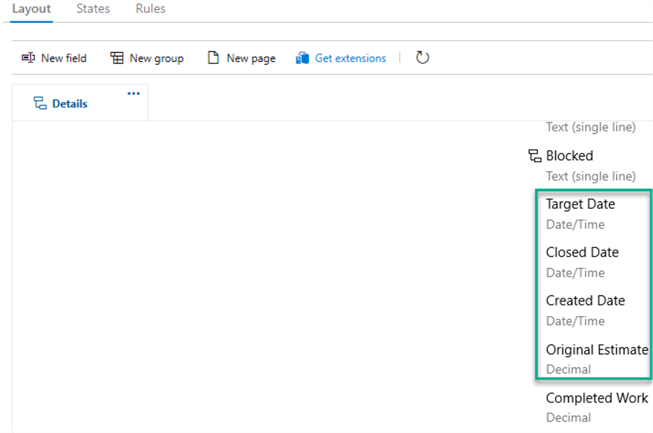Viewport: 653px width, 433px height.
Task: Click 'Date/Time' under Target Date
Action: pyautogui.click(x=575, y=225)
